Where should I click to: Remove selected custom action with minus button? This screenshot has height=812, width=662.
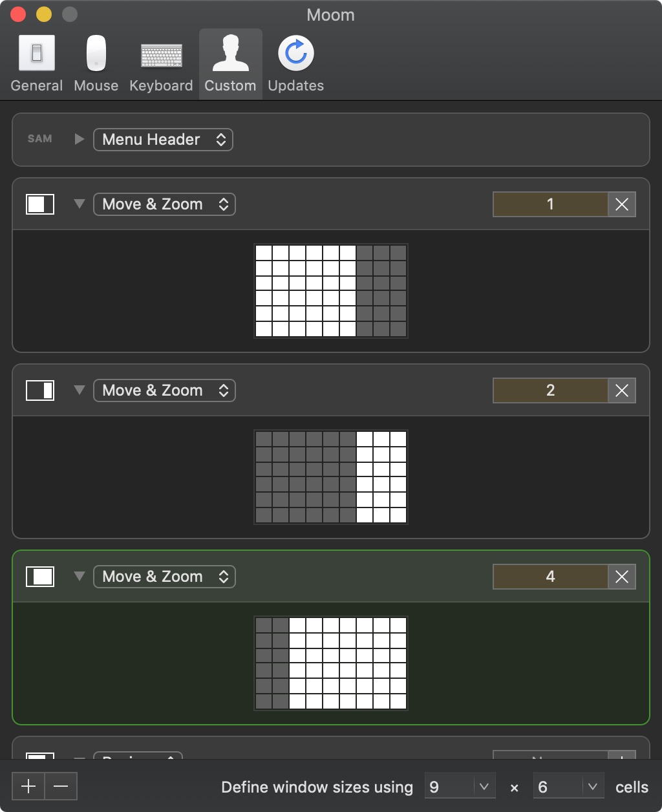(61, 786)
